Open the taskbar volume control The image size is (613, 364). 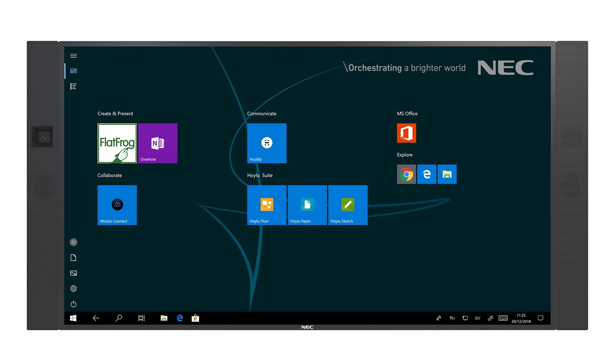477,318
